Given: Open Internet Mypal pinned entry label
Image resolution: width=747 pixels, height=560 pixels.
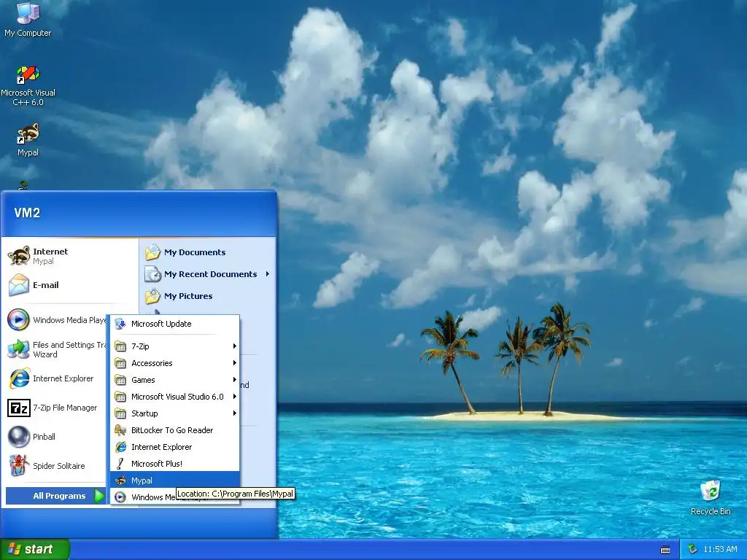Looking at the screenshot, I should (50, 256).
